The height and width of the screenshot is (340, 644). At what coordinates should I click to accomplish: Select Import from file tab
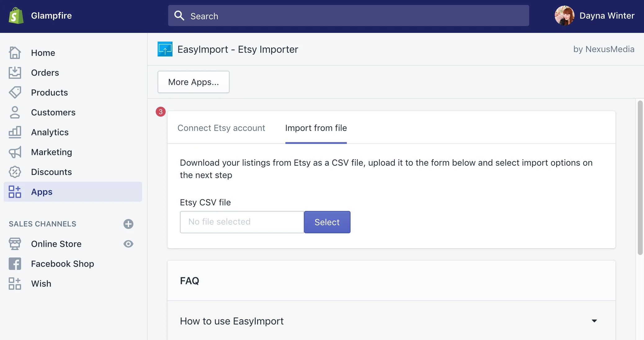coord(316,127)
